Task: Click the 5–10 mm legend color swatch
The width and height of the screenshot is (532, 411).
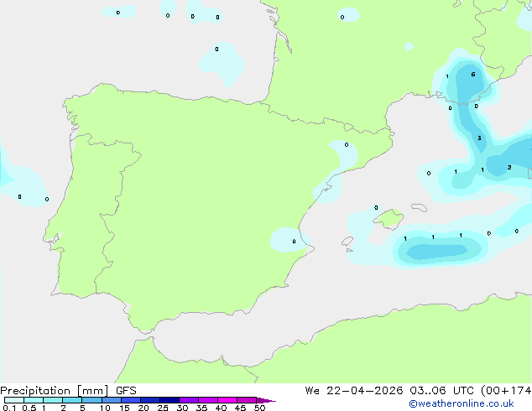Action: point(91,400)
